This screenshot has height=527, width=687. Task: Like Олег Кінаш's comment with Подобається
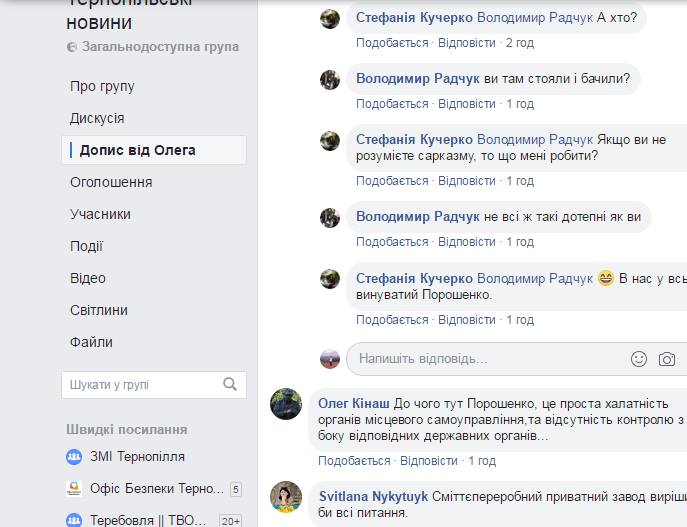pos(354,461)
